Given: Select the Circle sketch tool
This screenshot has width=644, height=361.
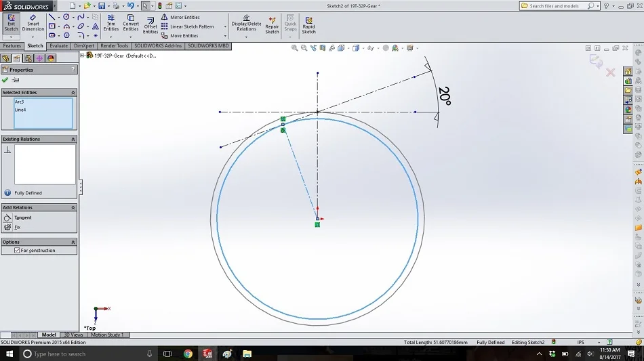Looking at the screenshot, I should (66, 17).
